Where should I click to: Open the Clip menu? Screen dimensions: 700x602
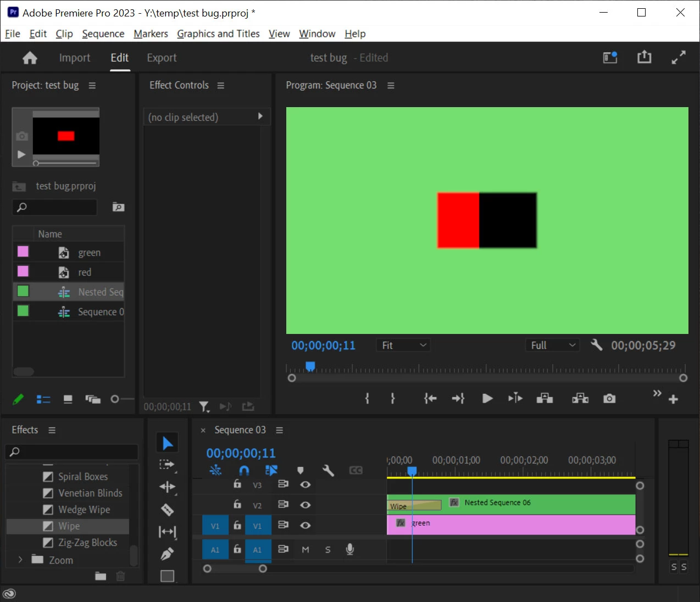pos(64,34)
